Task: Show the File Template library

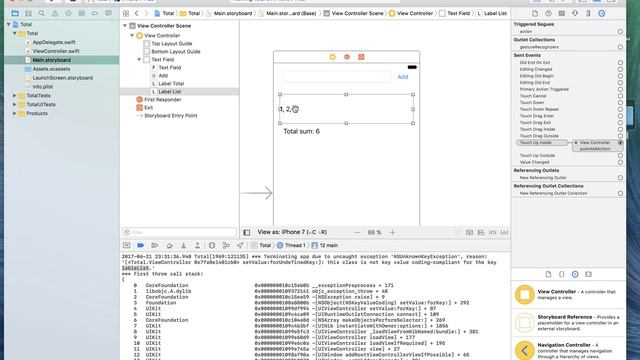Action: point(548,274)
